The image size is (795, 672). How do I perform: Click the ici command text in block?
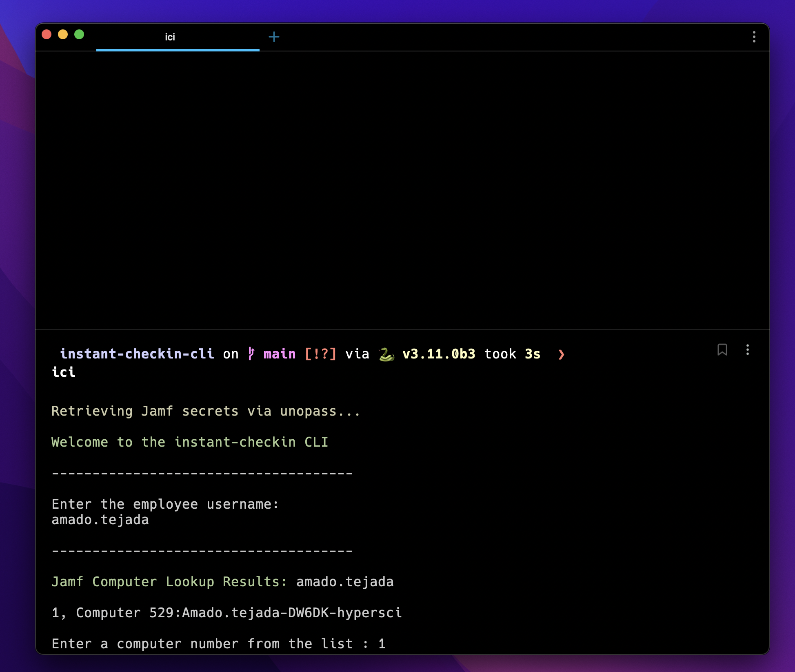point(64,372)
